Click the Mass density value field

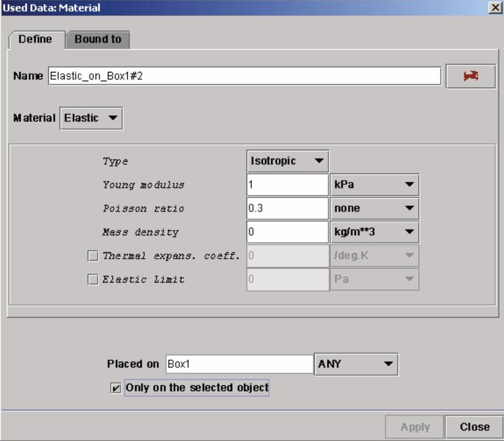point(287,232)
